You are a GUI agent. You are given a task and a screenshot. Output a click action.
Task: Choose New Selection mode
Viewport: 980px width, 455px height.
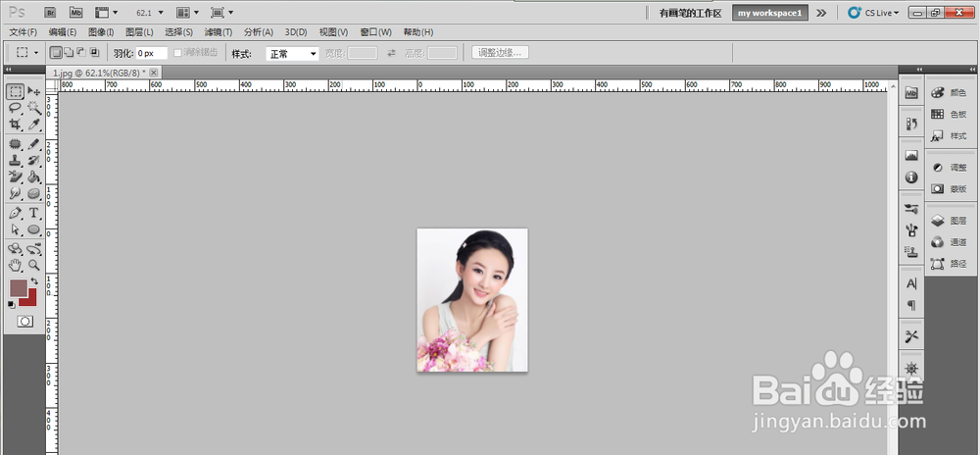[x=56, y=53]
